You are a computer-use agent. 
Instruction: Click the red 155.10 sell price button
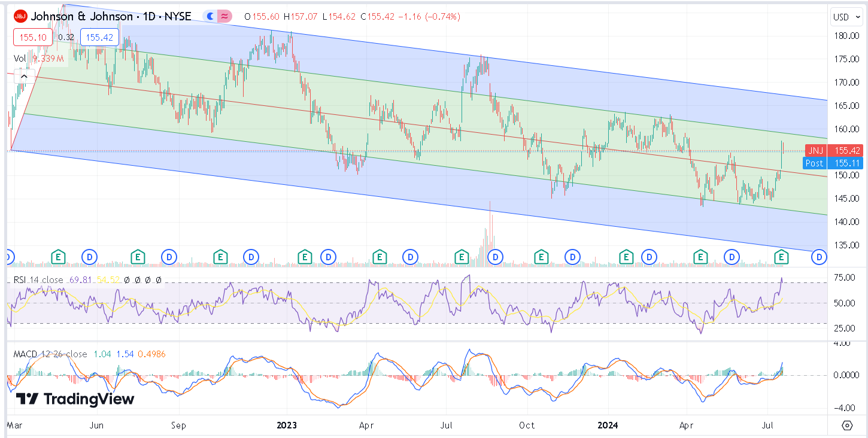33,37
